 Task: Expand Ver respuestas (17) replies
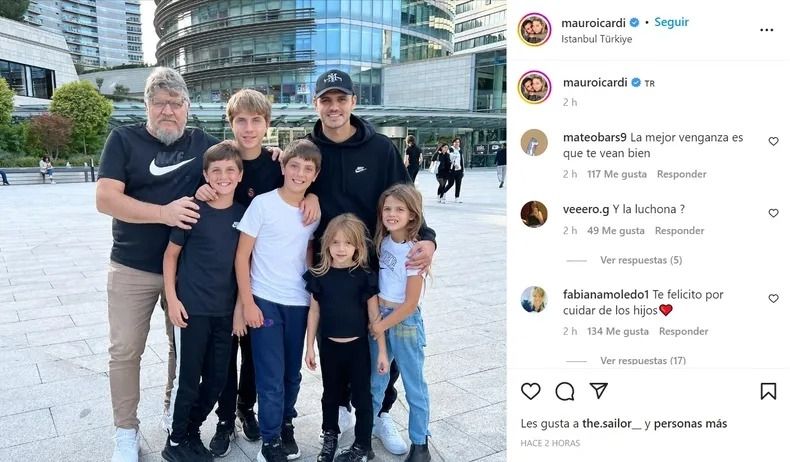643,360
